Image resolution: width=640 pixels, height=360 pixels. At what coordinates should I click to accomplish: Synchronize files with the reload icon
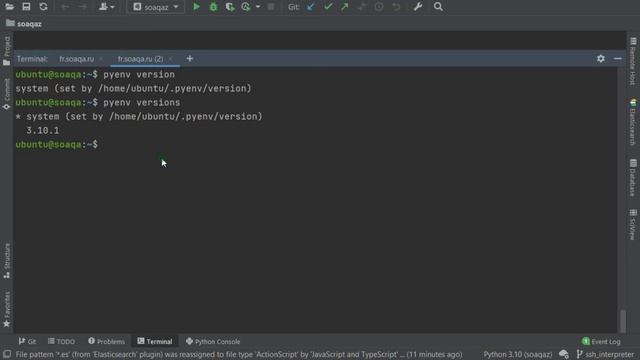tap(43, 7)
